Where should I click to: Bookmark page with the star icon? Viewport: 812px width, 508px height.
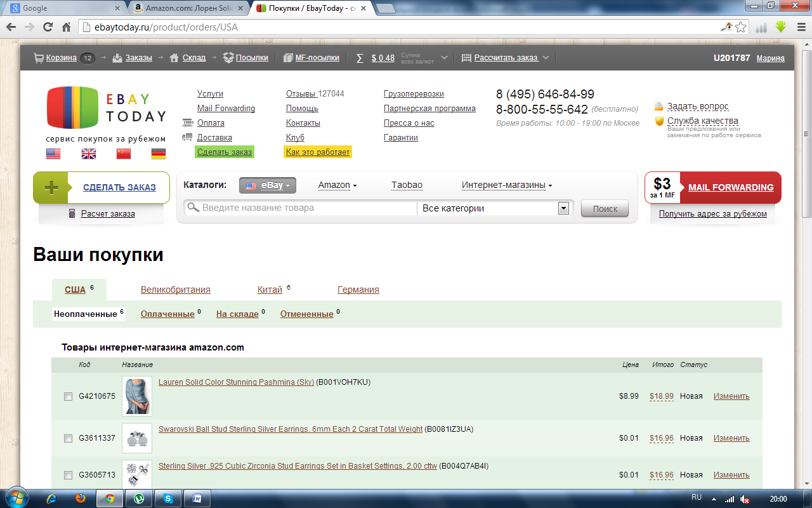[740, 27]
